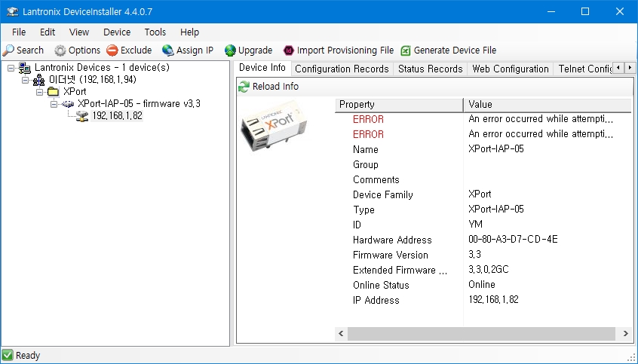Click the 192.168.1.82 device node icon

coord(82,116)
